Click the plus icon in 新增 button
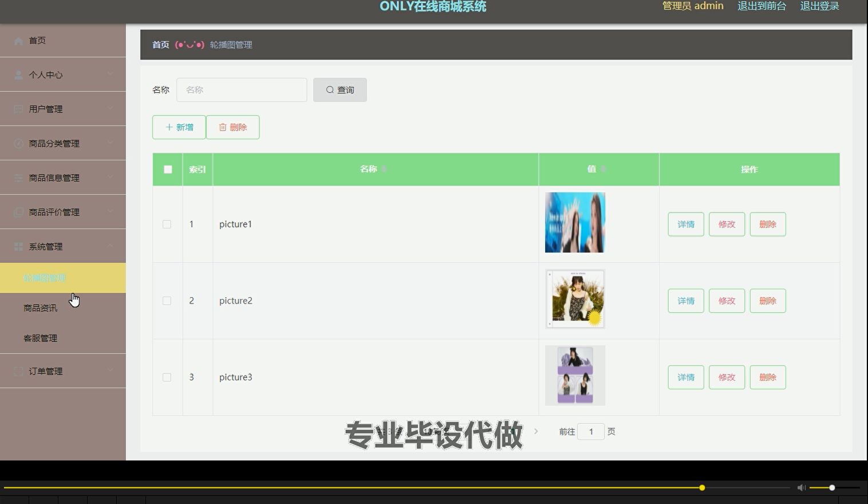The height and width of the screenshot is (504, 868). (x=169, y=127)
